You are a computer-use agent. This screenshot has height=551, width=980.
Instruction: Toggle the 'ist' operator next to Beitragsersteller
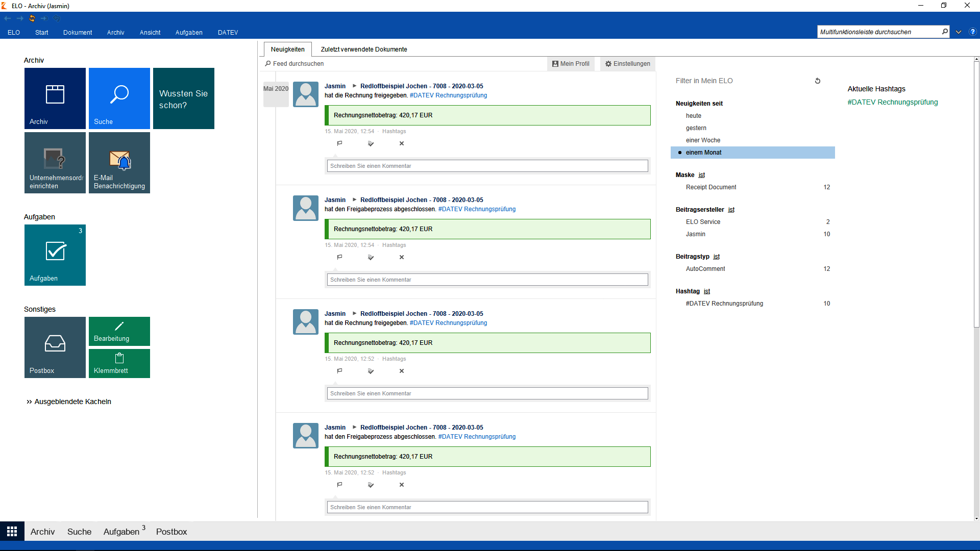pos(731,210)
